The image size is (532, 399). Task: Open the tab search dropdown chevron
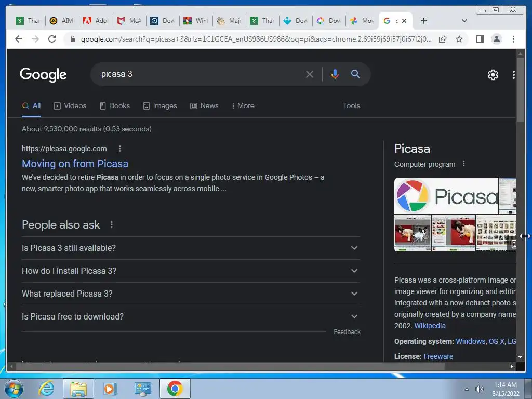click(464, 21)
